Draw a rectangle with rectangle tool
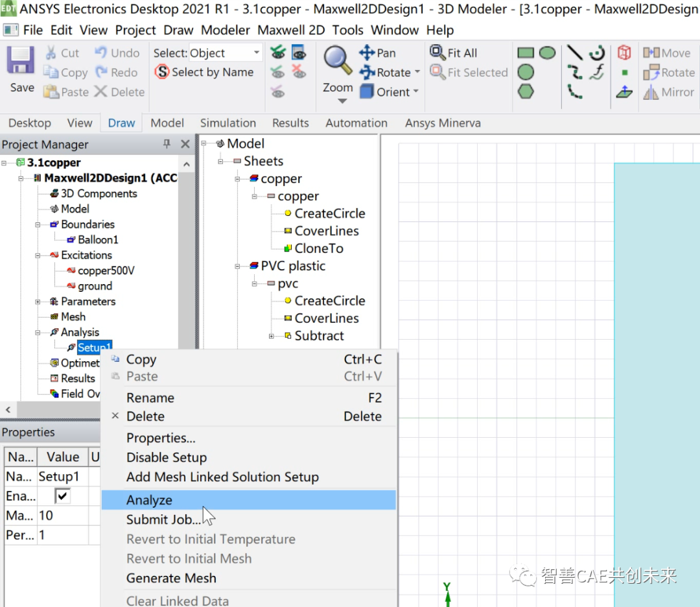 pos(526,53)
